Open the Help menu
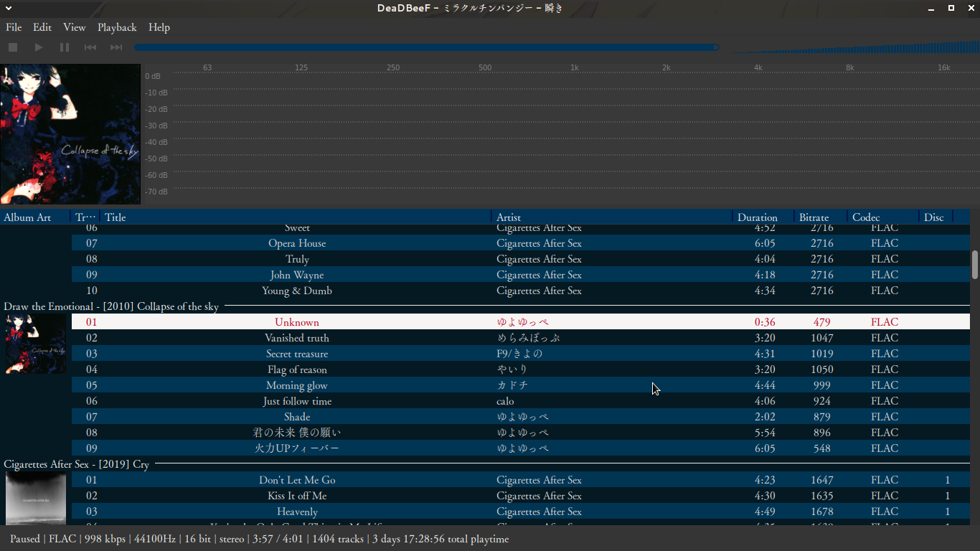Viewport: 980px width, 551px height. click(x=159, y=27)
